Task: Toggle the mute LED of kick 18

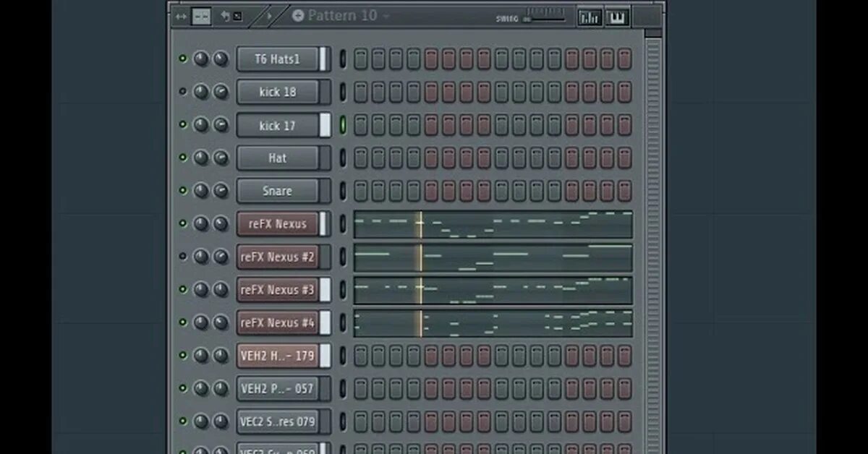Action: [182, 92]
